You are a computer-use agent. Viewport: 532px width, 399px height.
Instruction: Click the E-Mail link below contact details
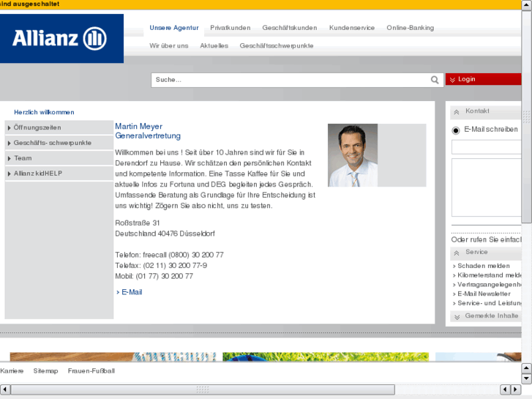click(132, 292)
